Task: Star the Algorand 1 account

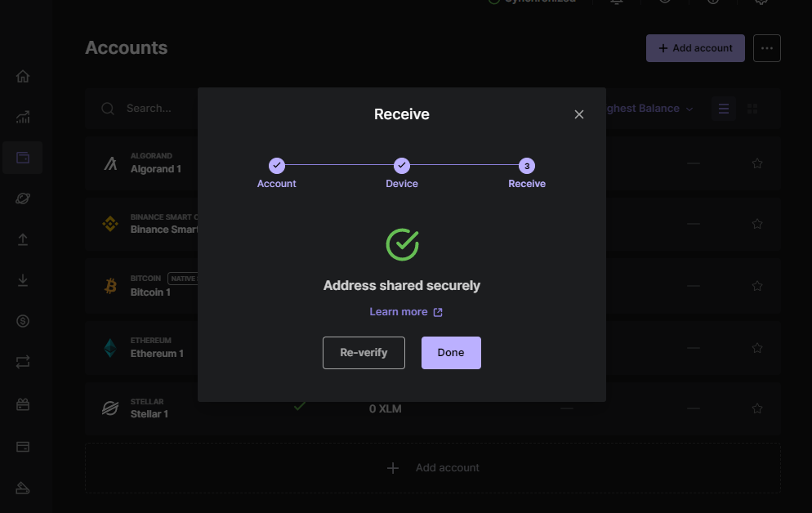Action: 757,163
